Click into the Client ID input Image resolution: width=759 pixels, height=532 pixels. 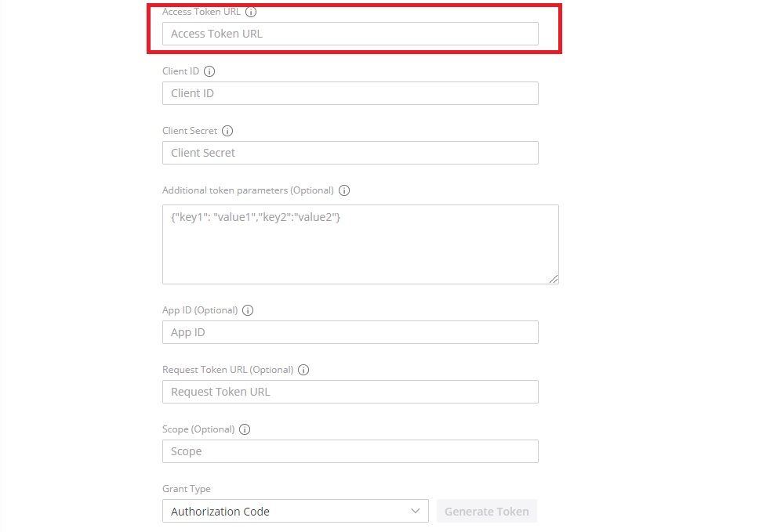point(350,93)
